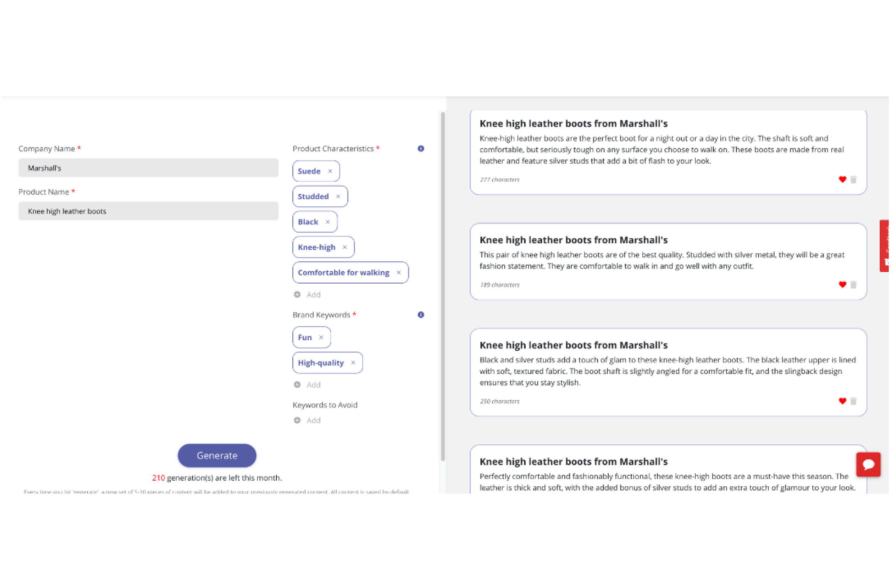Select the Suede tag label
Screen dimensions: 892x588
coord(309,171)
